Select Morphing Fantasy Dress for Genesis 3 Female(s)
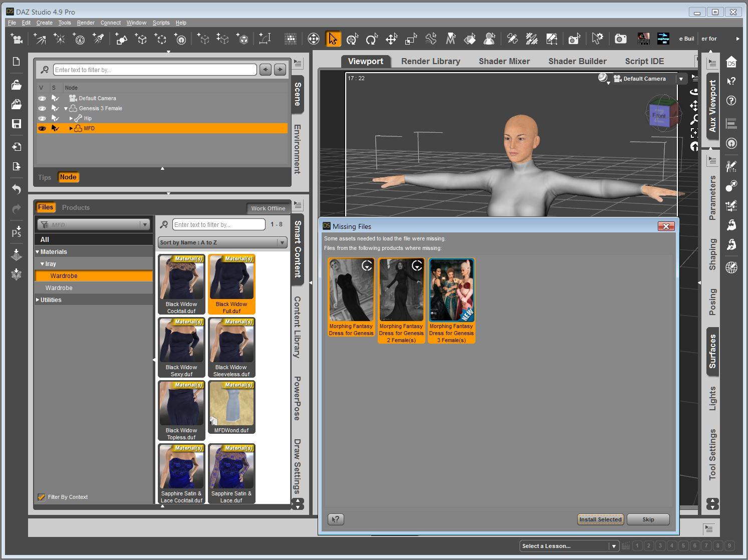The height and width of the screenshot is (560, 748). (x=451, y=301)
